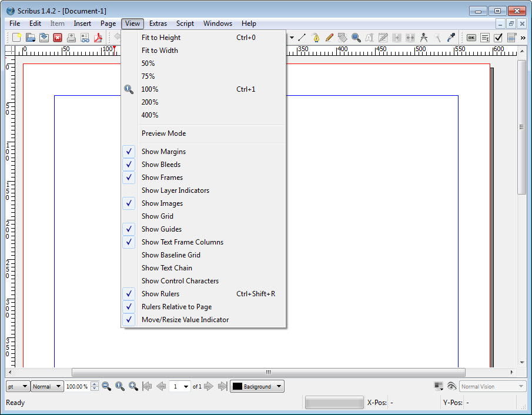Select the Rotate item tool
This screenshot has height=415, width=532.
(x=343, y=37)
